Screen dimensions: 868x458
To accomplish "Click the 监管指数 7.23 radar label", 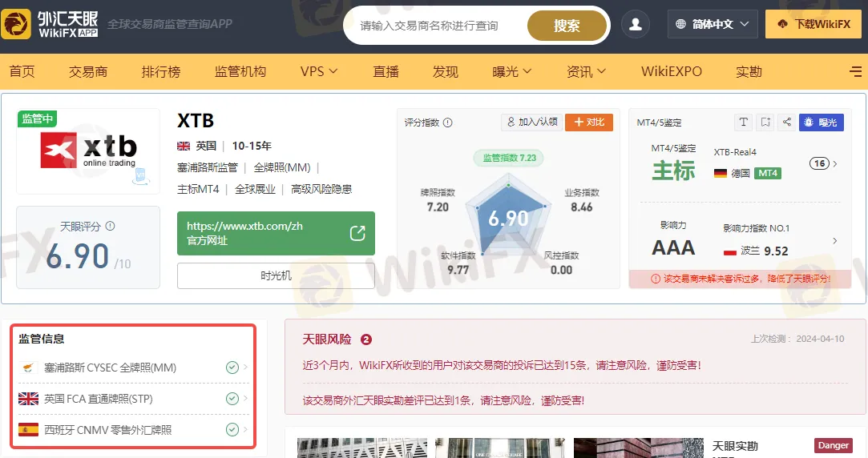I will (x=509, y=159).
